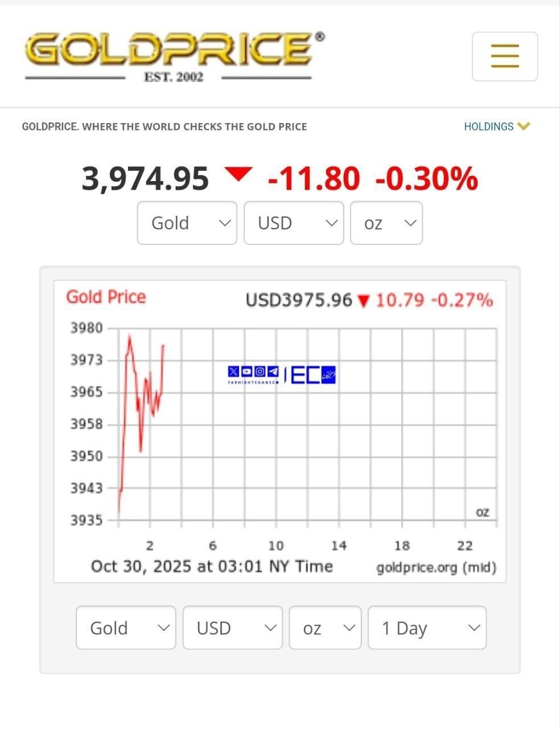This screenshot has width=560, height=729.
Task: Click the Holdings link
Action: click(488, 126)
